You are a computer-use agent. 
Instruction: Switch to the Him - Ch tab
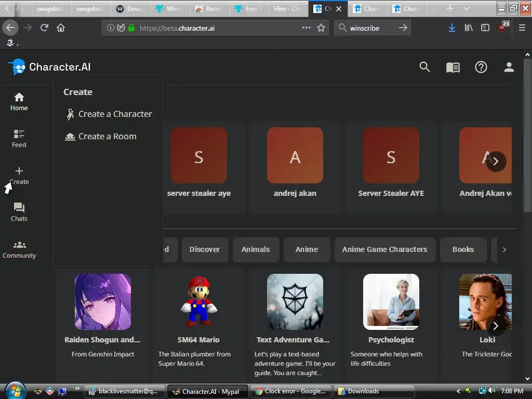pos(288,9)
